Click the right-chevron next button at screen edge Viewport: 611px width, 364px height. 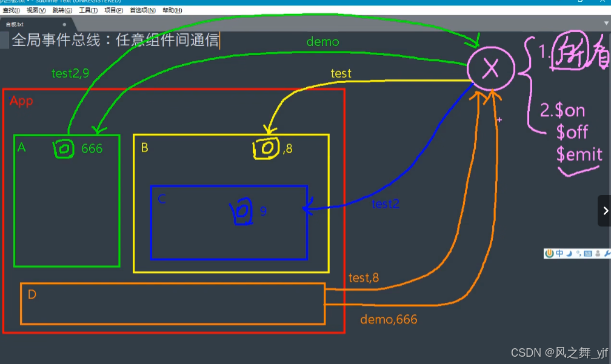point(605,211)
